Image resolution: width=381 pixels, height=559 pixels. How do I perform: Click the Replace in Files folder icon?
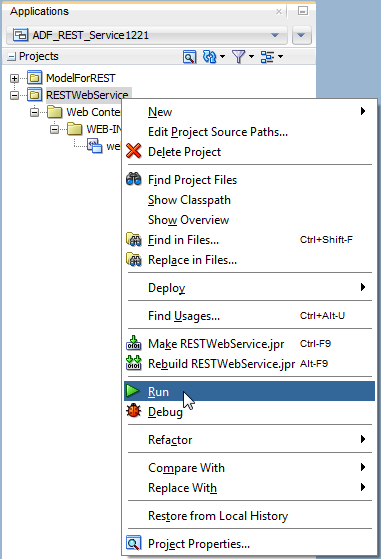tap(134, 260)
